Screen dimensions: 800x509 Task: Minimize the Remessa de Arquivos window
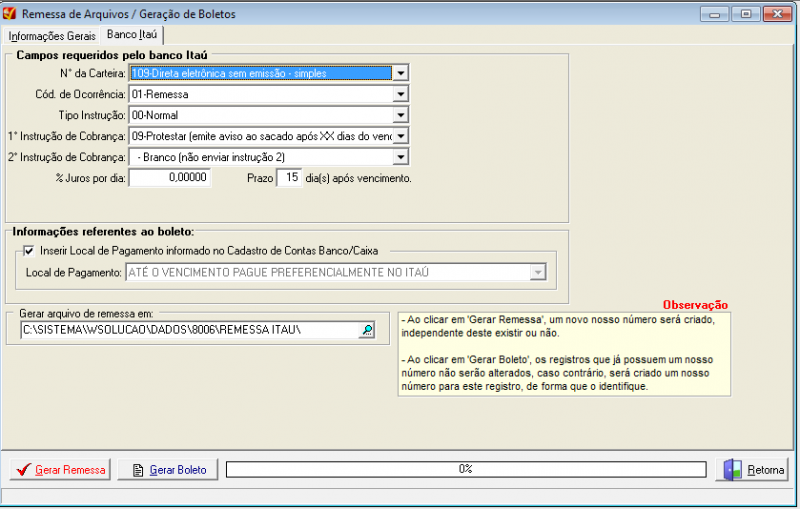click(x=714, y=14)
